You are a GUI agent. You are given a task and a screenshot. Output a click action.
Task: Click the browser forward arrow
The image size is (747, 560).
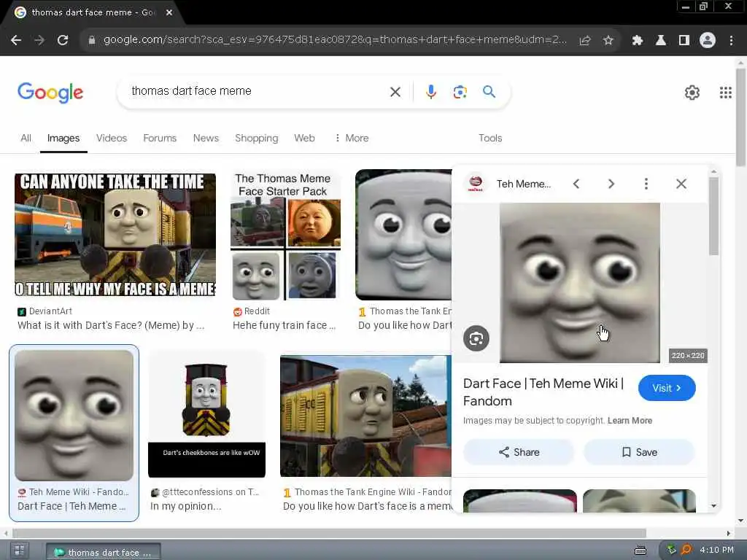click(x=39, y=41)
